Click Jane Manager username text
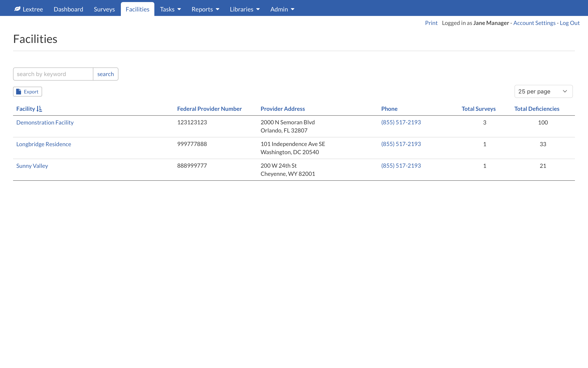The width and height of the screenshot is (588, 368). coord(491,23)
